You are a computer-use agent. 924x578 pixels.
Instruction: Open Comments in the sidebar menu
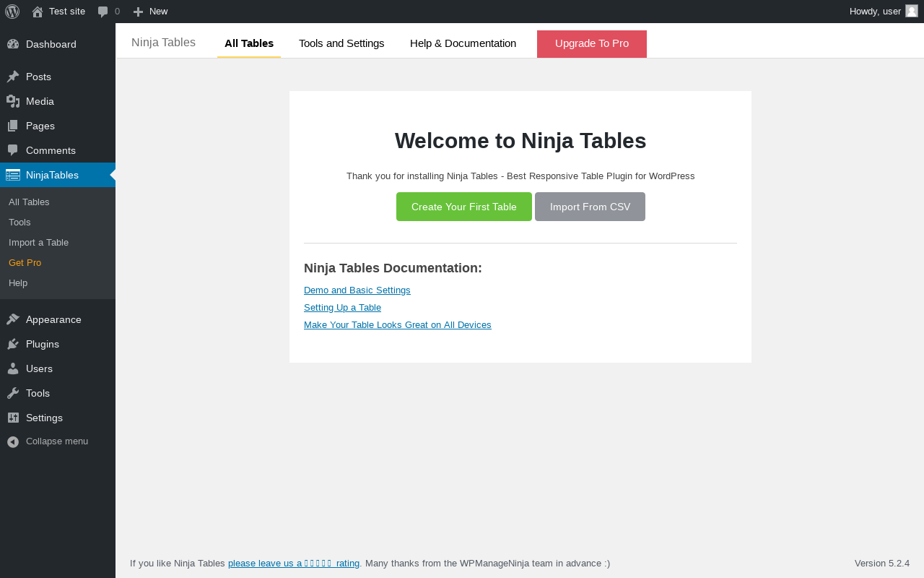pos(58,150)
